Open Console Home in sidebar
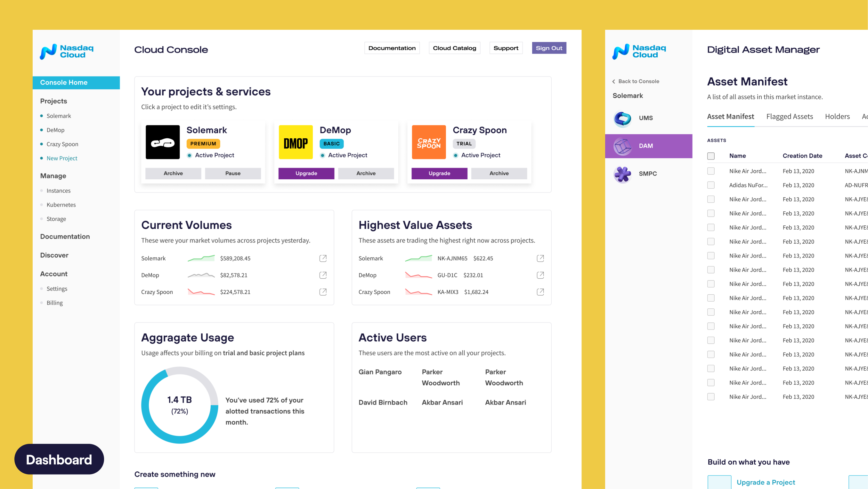868x489 pixels. 76,83
